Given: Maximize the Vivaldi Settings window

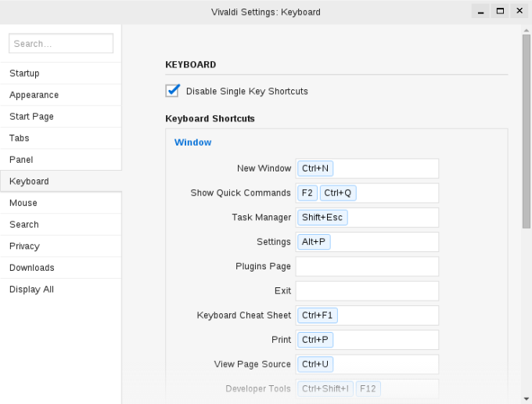Looking at the screenshot, I should tap(500, 11).
